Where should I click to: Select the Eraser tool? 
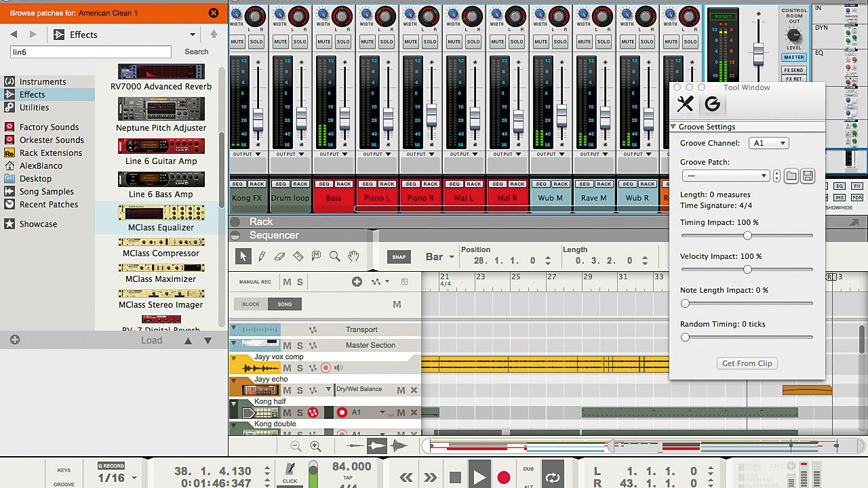(279, 256)
